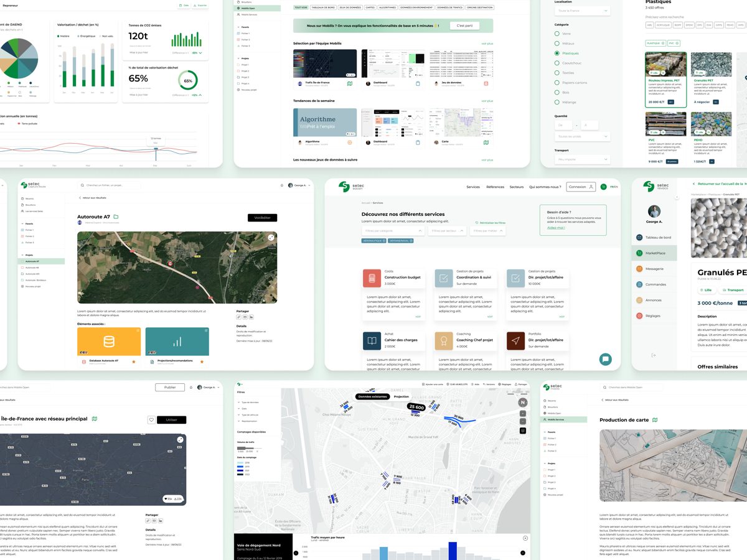
Task: Toggle the Données existantes map mode
Action: click(x=373, y=396)
